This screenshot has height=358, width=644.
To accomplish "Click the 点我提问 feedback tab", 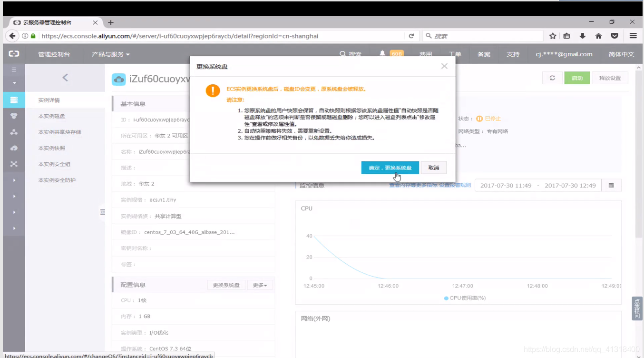I will click(637, 309).
